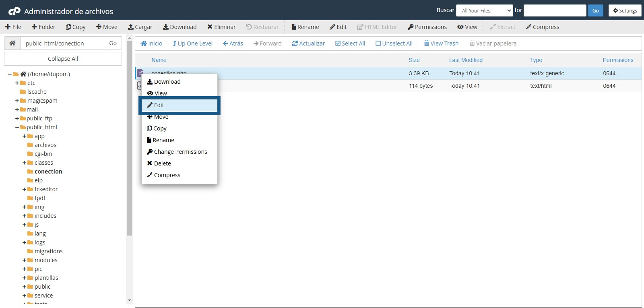Sort by Permissions column header
Viewport: 644px width, 308px height.
(618, 60)
